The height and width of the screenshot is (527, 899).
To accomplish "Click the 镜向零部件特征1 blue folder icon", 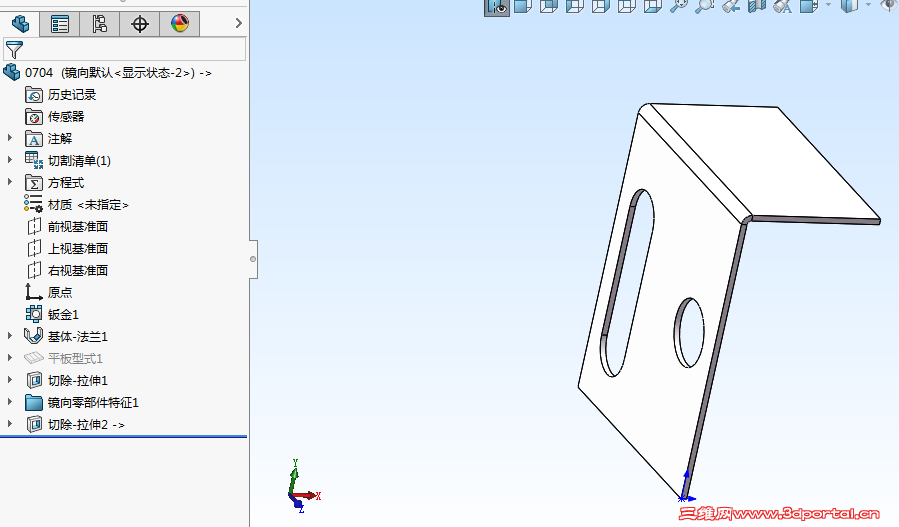I will pyautogui.click(x=34, y=403).
